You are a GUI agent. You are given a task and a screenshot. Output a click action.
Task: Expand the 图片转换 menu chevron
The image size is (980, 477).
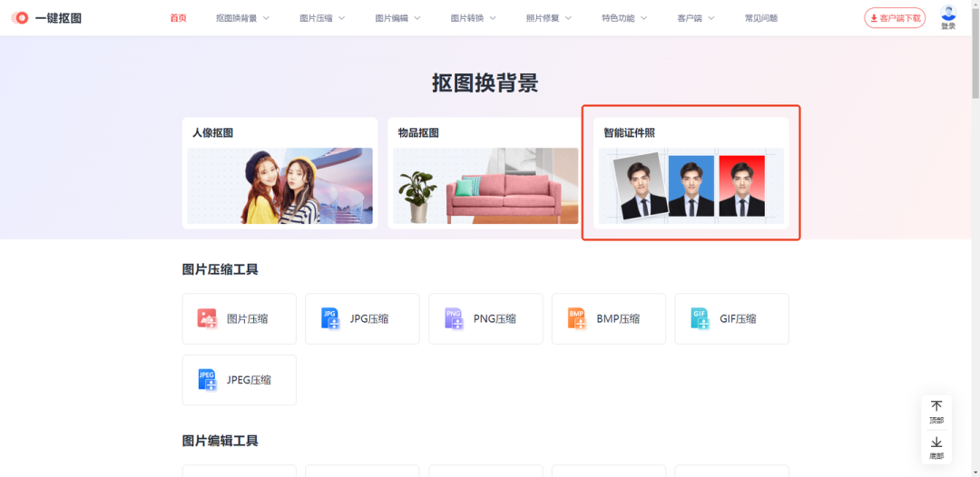[x=493, y=18]
